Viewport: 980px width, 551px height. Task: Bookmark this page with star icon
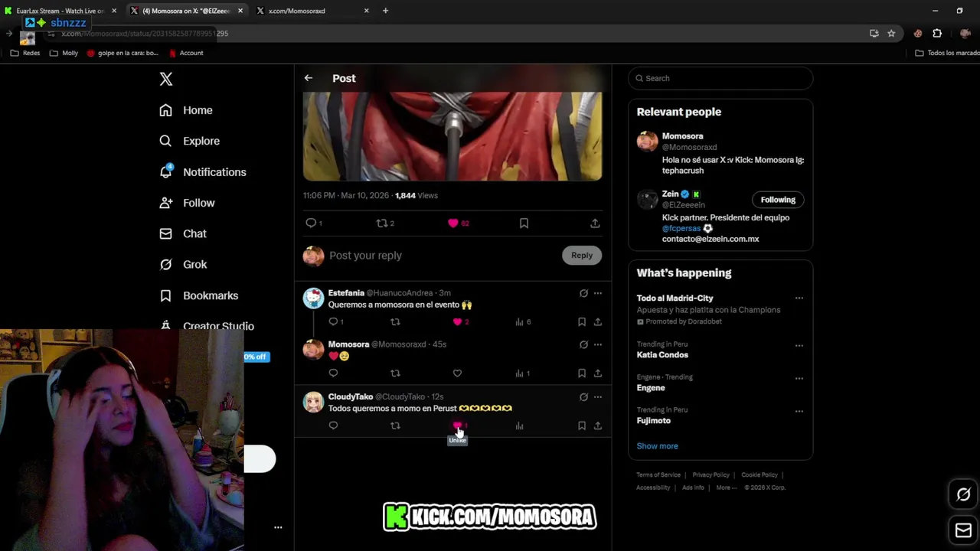coord(891,34)
